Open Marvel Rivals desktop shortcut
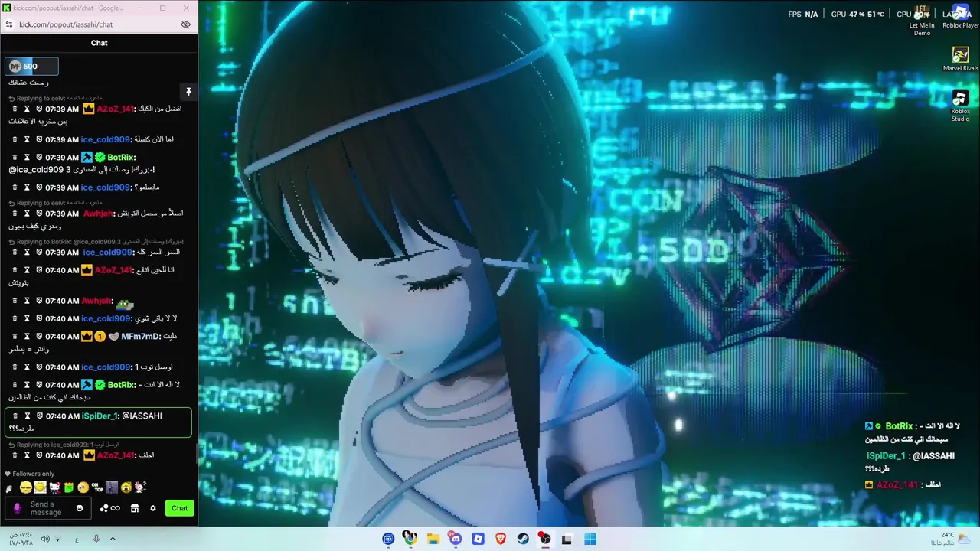The height and width of the screenshot is (551, 980). point(960,59)
